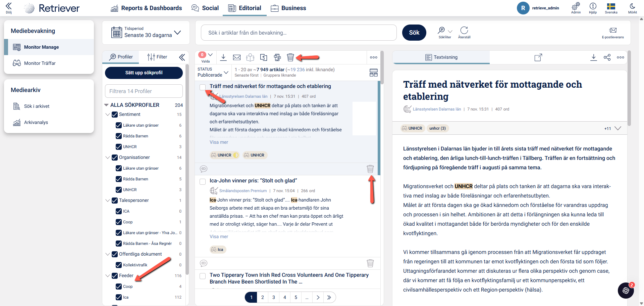The image size is (644, 306).
Task: Click the export arrow icon in article toolbar
Action: (264, 57)
